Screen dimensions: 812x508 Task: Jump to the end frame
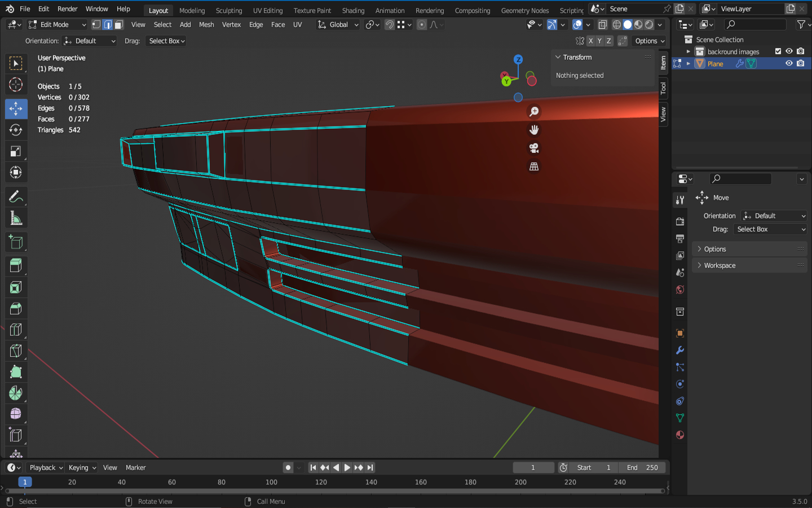(x=370, y=467)
